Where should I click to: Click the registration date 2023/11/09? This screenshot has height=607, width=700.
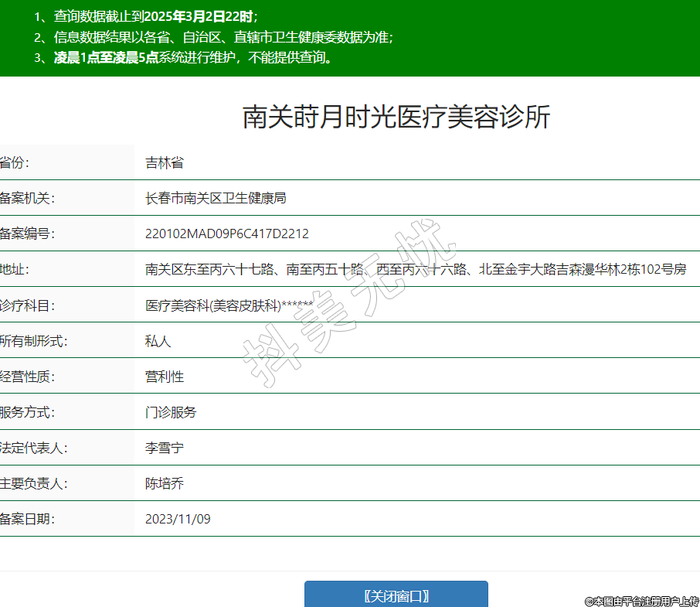pyautogui.click(x=178, y=519)
